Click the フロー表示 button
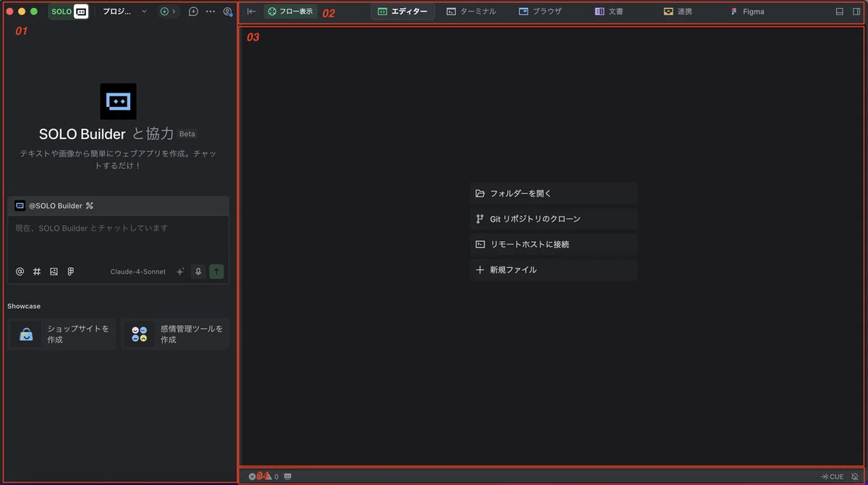 (290, 12)
